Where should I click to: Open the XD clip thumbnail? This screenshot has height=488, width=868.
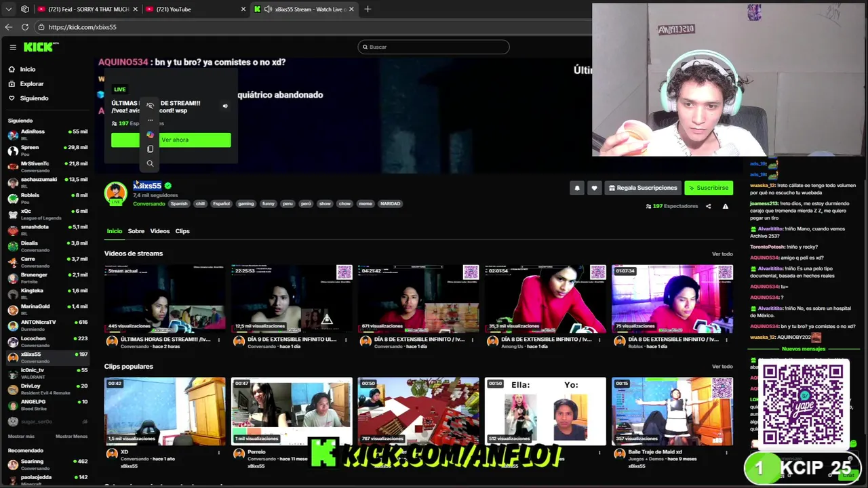(165, 411)
